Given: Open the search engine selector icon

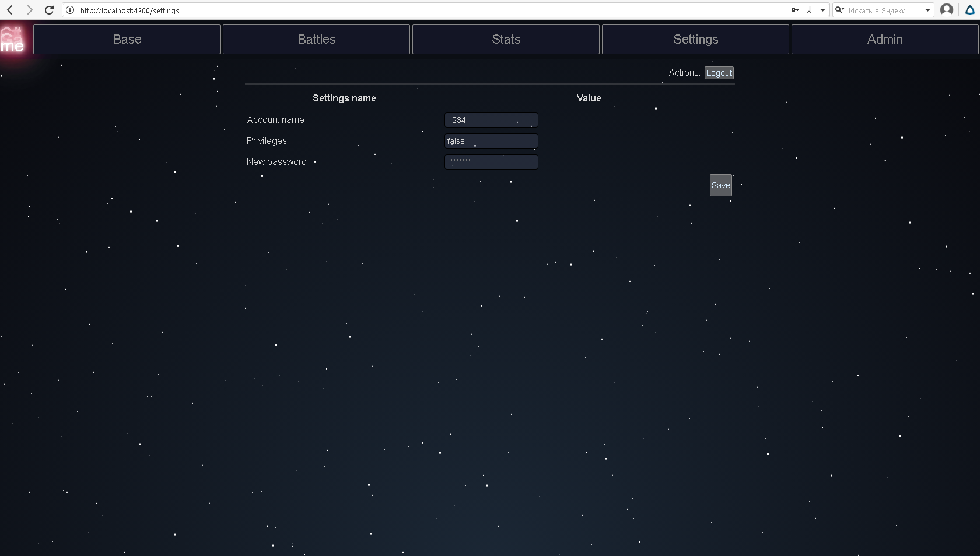Looking at the screenshot, I should (840, 10).
